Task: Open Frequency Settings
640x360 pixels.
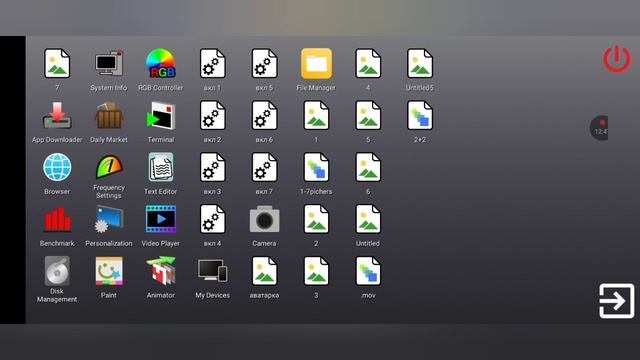Action: click(109, 167)
